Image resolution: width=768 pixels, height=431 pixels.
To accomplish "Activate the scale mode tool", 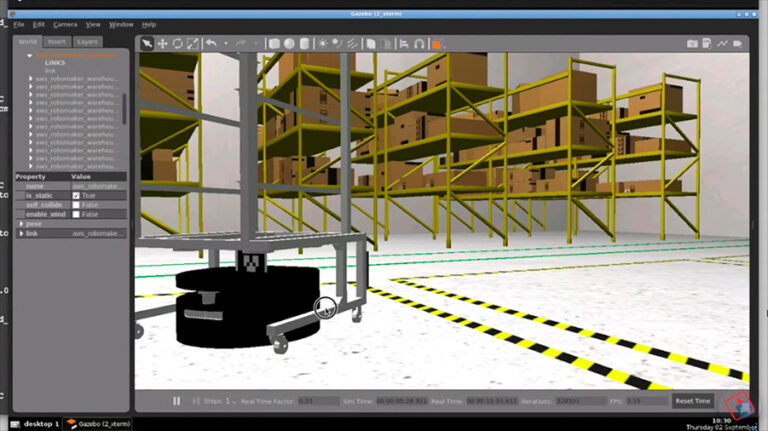I will (192, 44).
